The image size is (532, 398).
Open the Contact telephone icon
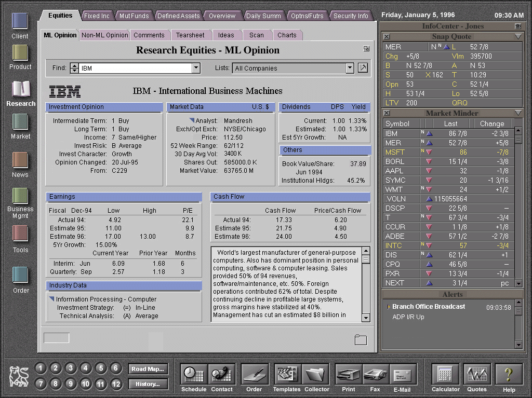tap(221, 374)
